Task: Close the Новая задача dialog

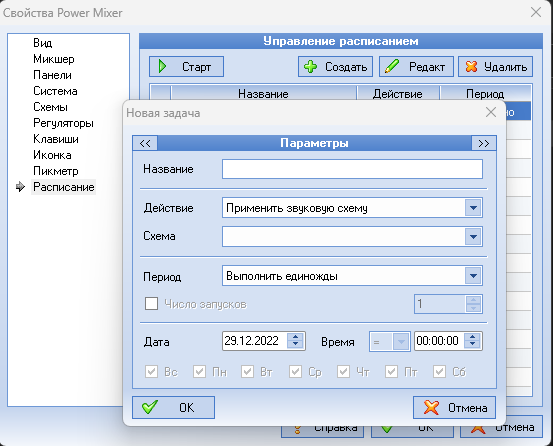Action: (x=491, y=112)
